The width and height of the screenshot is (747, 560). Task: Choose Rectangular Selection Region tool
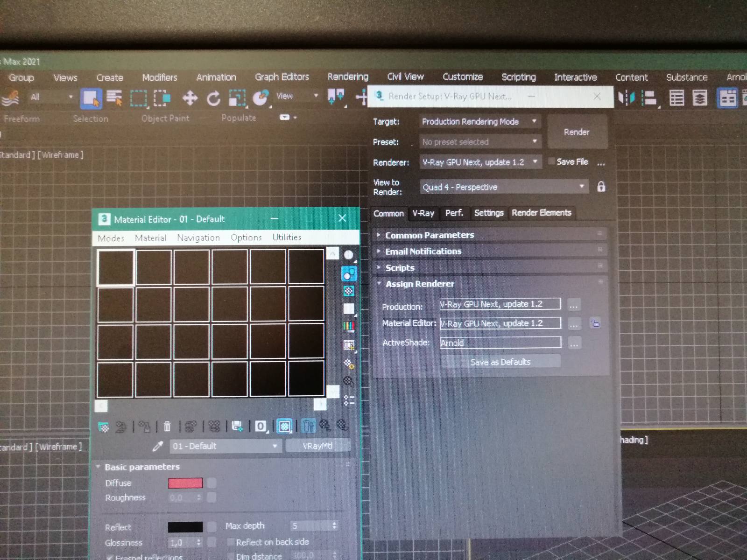(x=138, y=98)
